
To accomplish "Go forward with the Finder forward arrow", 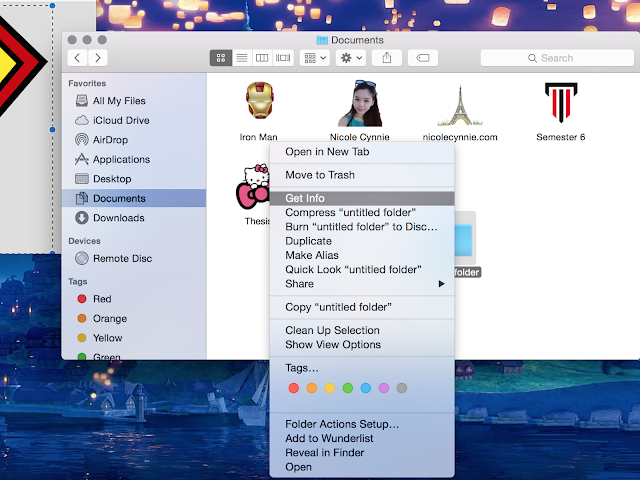I will pyautogui.click(x=98, y=58).
